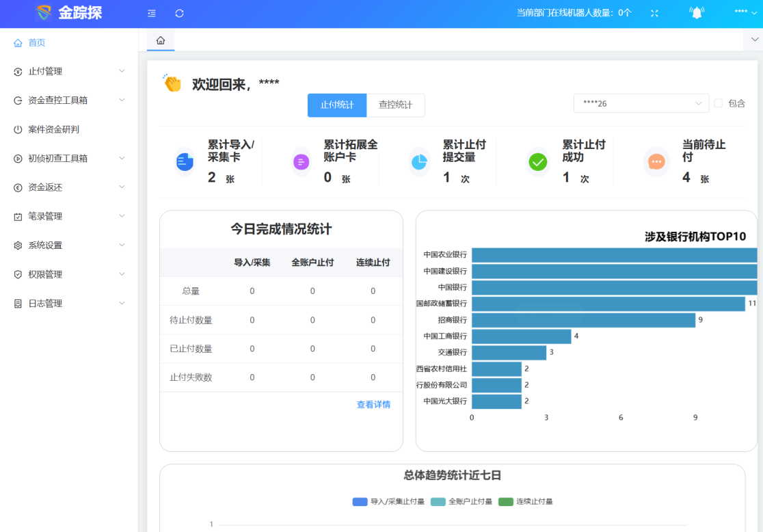Expand the 初侦初查工具箱 submenu chevron
The width and height of the screenshot is (763, 532).
(x=122, y=158)
